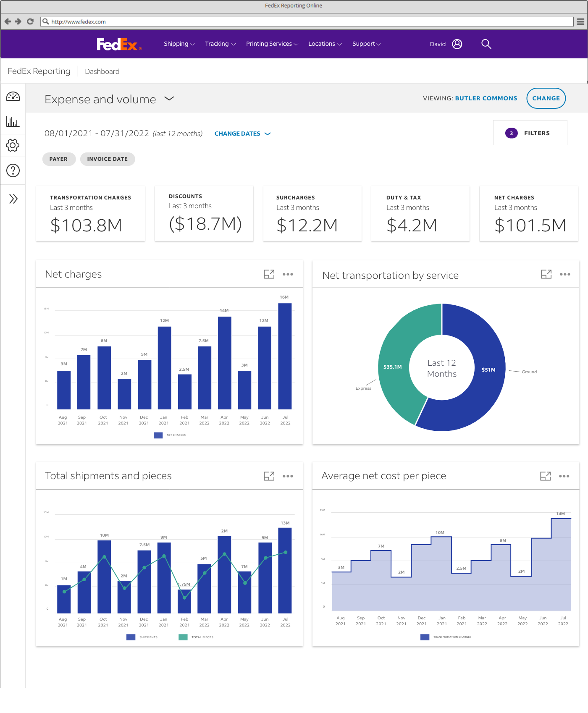The width and height of the screenshot is (588, 713).
Task: Open the browser hamburger menu
Action: click(580, 21)
